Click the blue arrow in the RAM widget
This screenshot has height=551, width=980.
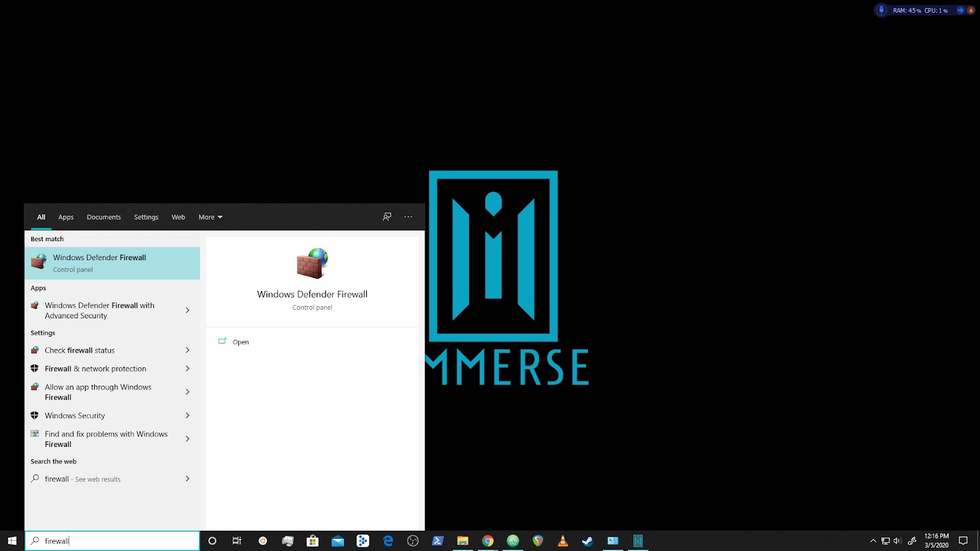tap(960, 10)
